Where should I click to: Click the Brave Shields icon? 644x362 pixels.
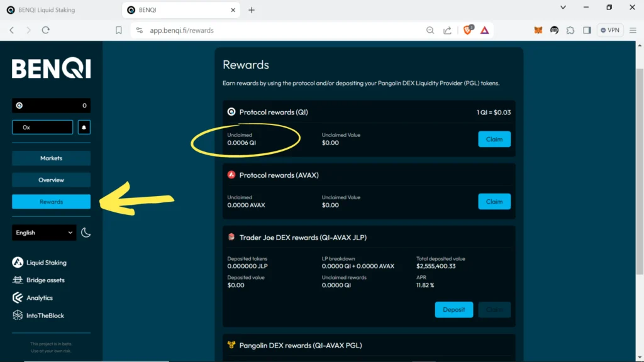468,30
